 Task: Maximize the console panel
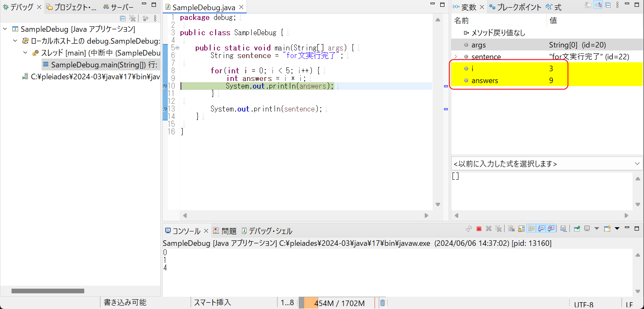pyautogui.click(x=637, y=228)
